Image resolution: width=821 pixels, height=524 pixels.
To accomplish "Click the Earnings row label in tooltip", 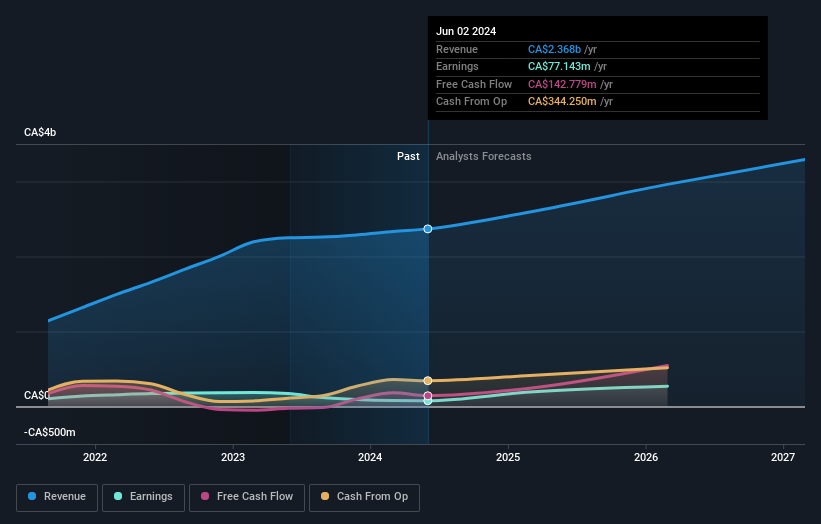I will (x=457, y=66).
